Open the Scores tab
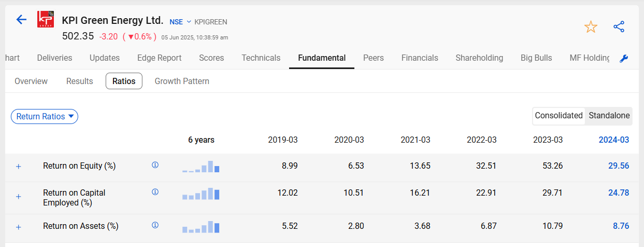This screenshot has width=644, height=247. click(x=211, y=58)
